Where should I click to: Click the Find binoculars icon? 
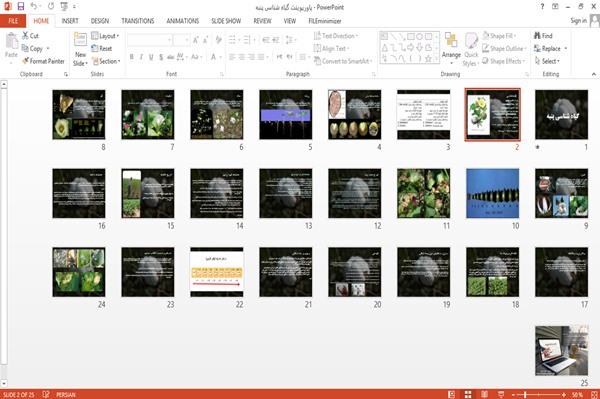point(537,36)
